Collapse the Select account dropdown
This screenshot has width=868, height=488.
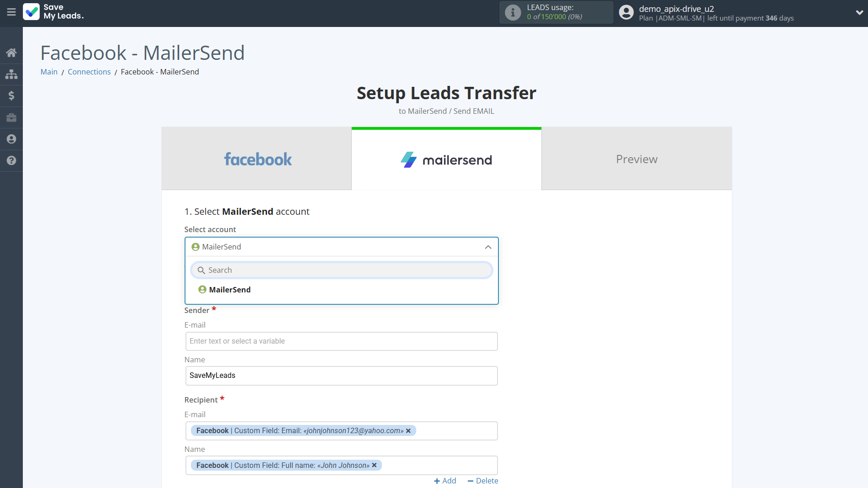488,247
